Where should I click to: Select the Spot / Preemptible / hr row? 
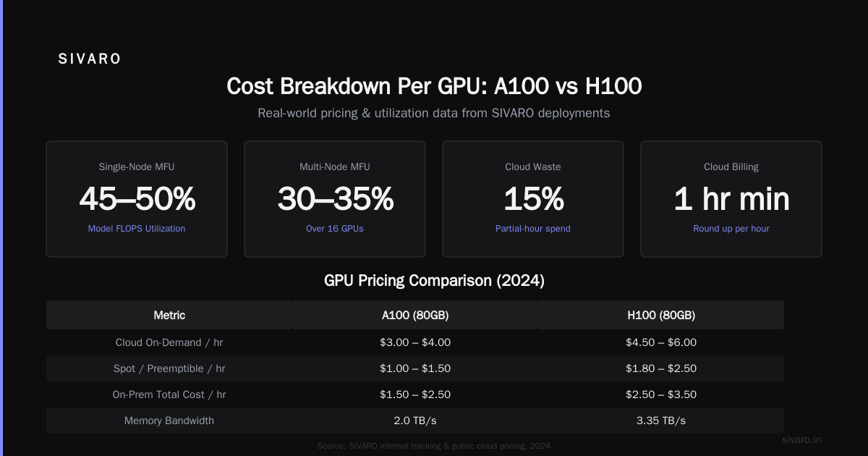coord(415,368)
